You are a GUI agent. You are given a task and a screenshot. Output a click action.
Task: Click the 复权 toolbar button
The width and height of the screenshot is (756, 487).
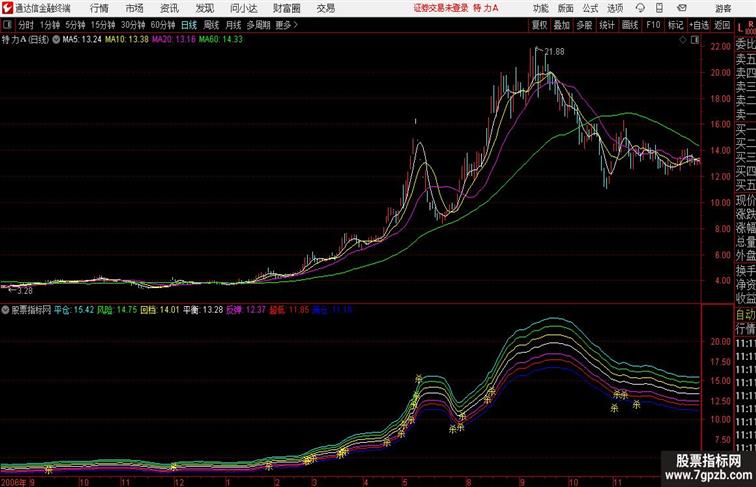point(539,25)
